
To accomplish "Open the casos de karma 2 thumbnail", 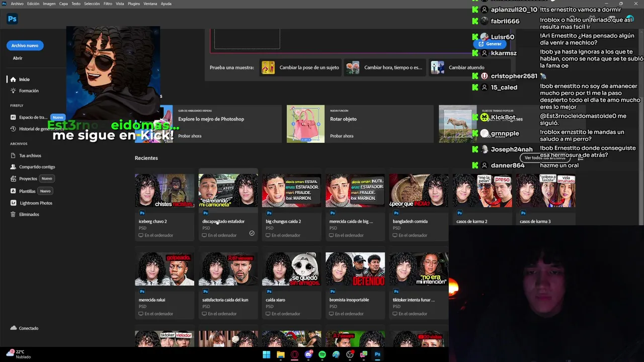I will 482,191.
